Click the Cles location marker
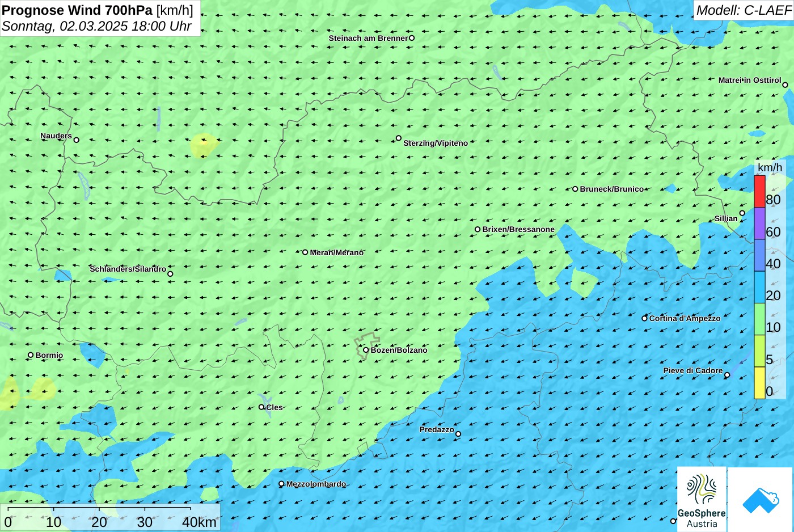The image size is (794, 532). click(261, 407)
